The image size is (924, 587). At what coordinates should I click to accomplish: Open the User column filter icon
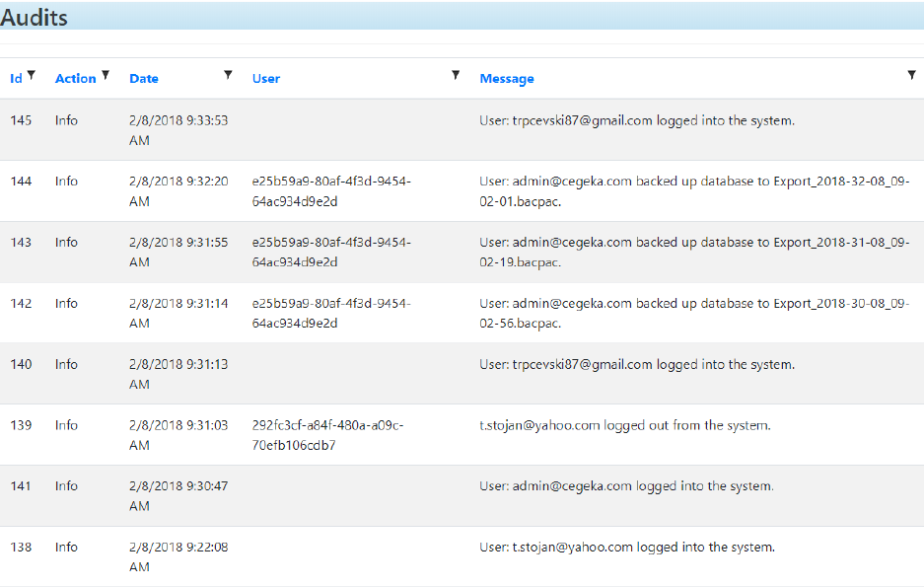(456, 75)
